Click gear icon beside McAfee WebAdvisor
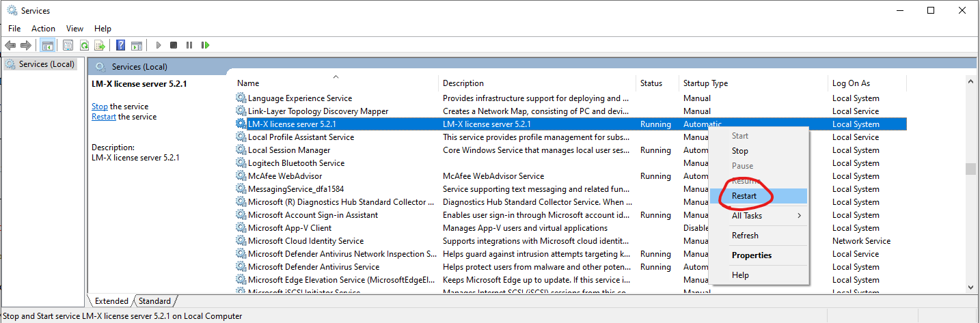This screenshot has height=323, width=980. [x=241, y=176]
